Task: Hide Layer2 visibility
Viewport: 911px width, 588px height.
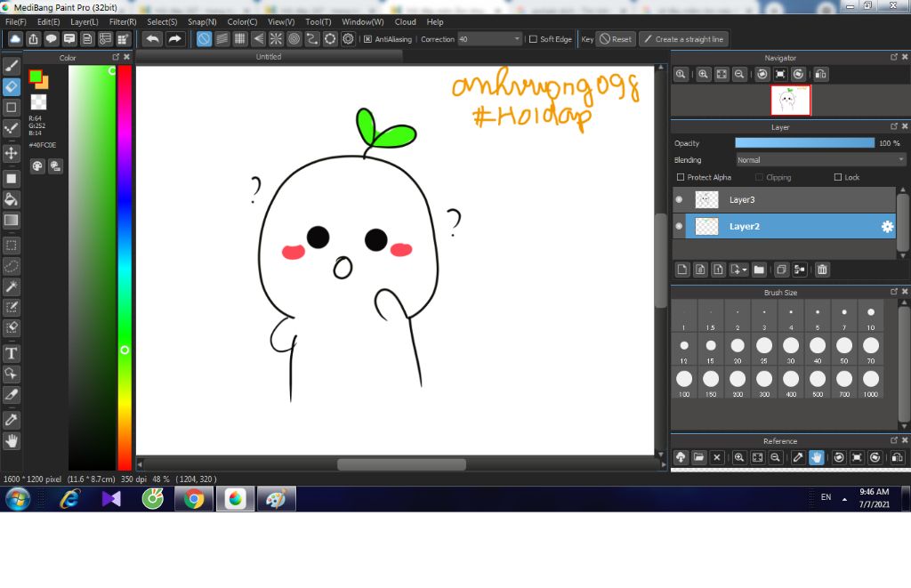Action: point(679,226)
